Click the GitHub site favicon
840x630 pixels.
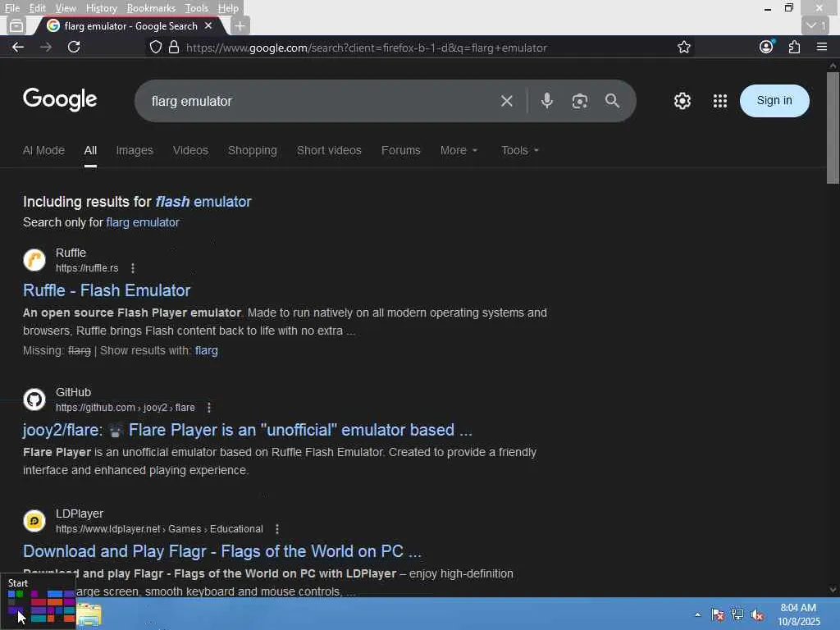coord(34,399)
